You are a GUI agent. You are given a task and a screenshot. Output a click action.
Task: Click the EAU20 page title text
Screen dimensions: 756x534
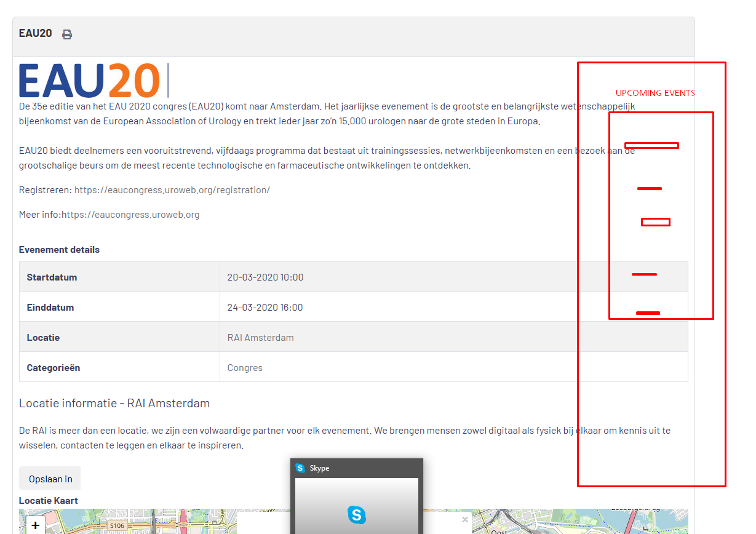coord(35,33)
